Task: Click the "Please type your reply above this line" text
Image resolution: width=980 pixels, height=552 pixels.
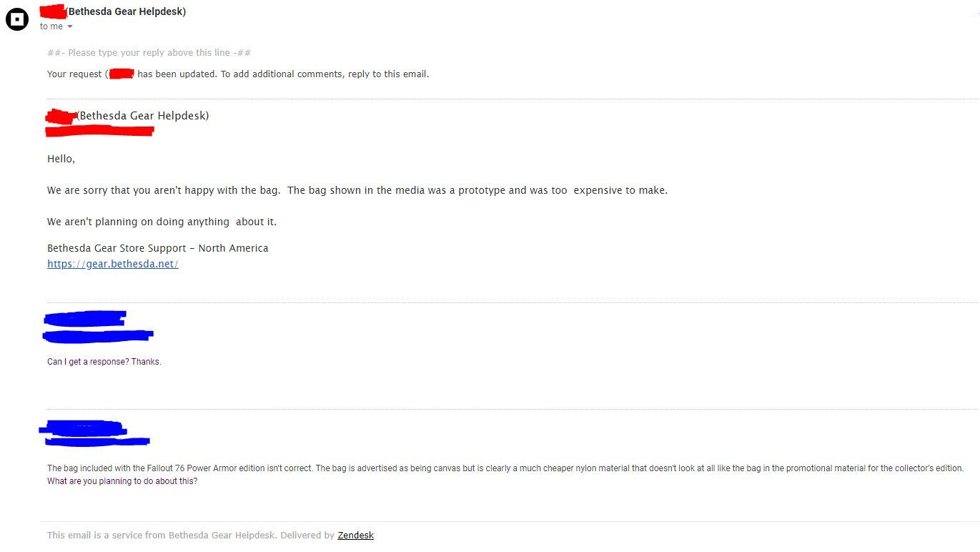Action: tap(149, 53)
